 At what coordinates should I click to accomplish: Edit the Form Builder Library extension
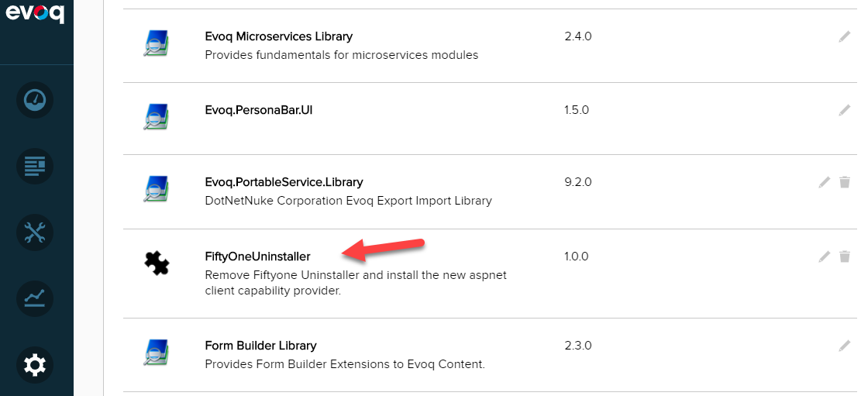(x=844, y=346)
